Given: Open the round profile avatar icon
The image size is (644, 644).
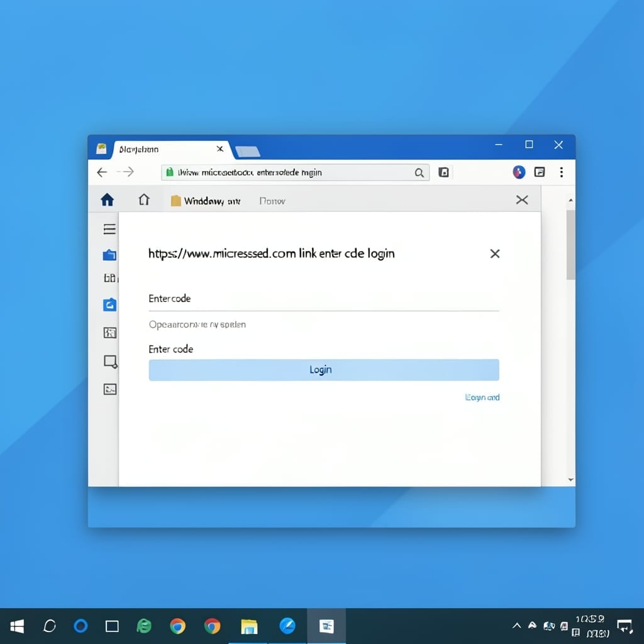Looking at the screenshot, I should [x=519, y=172].
